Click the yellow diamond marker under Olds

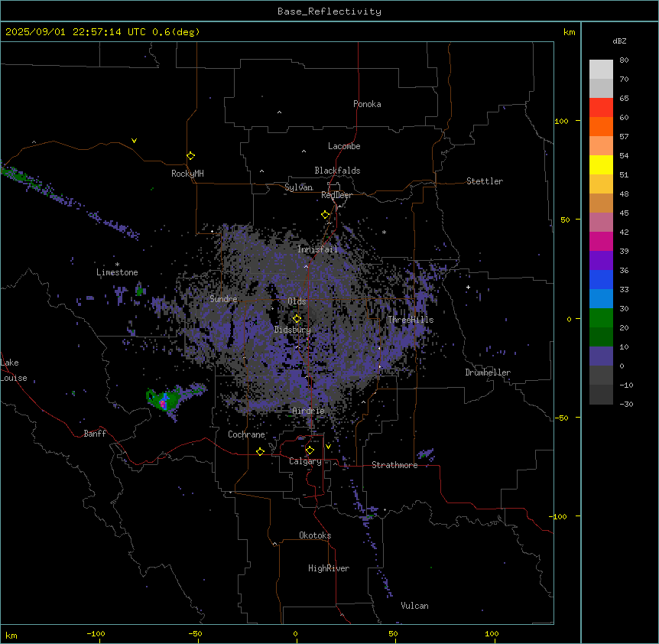(297, 319)
